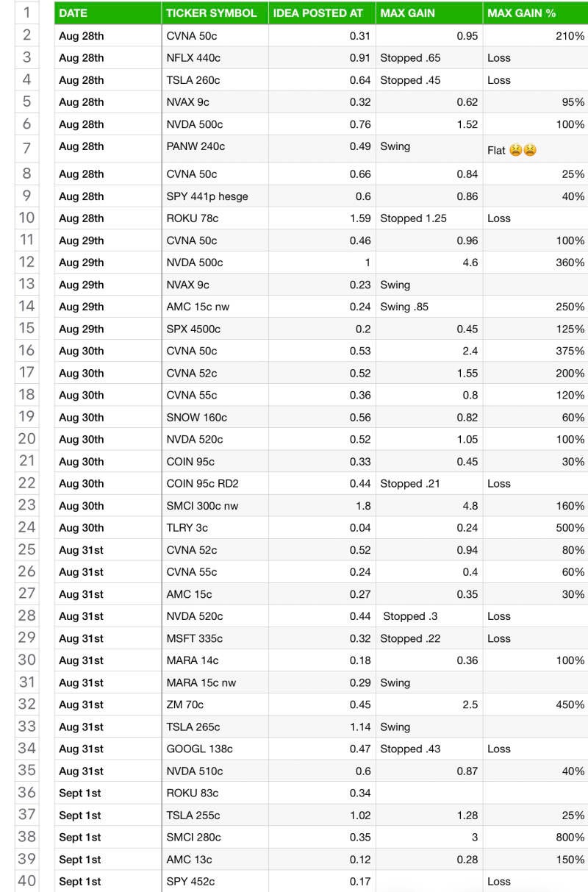588x892 pixels.
Task: Click the DATE column header cell
Action: (107, 13)
